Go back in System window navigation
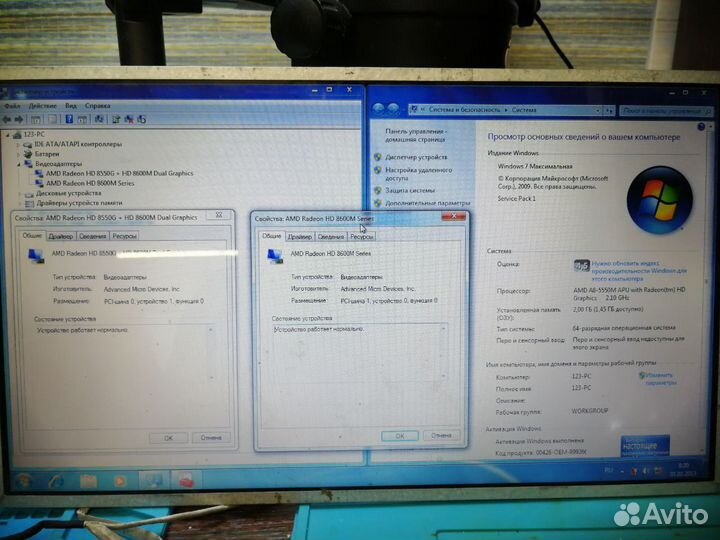The width and height of the screenshot is (720, 540). [378, 109]
